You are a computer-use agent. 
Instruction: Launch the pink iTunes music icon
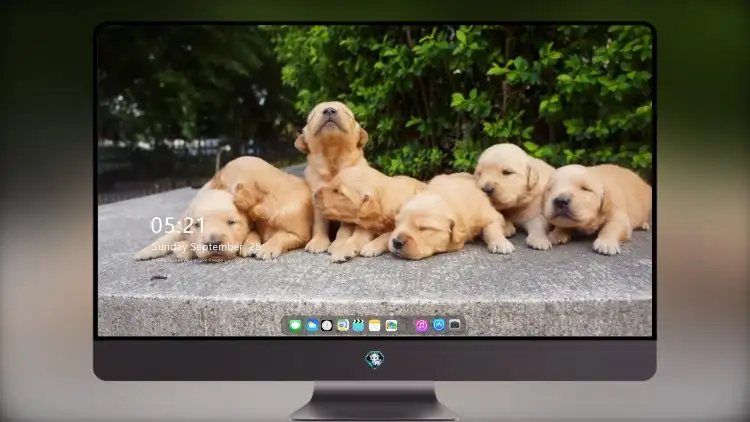pyautogui.click(x=421, y=326)
